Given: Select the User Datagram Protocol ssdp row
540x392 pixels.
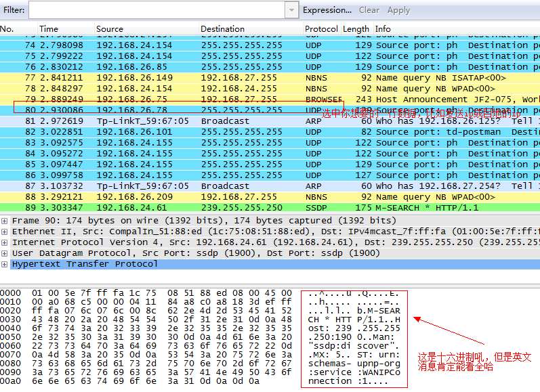Looking at the screenshot, I should pos(275,253).
